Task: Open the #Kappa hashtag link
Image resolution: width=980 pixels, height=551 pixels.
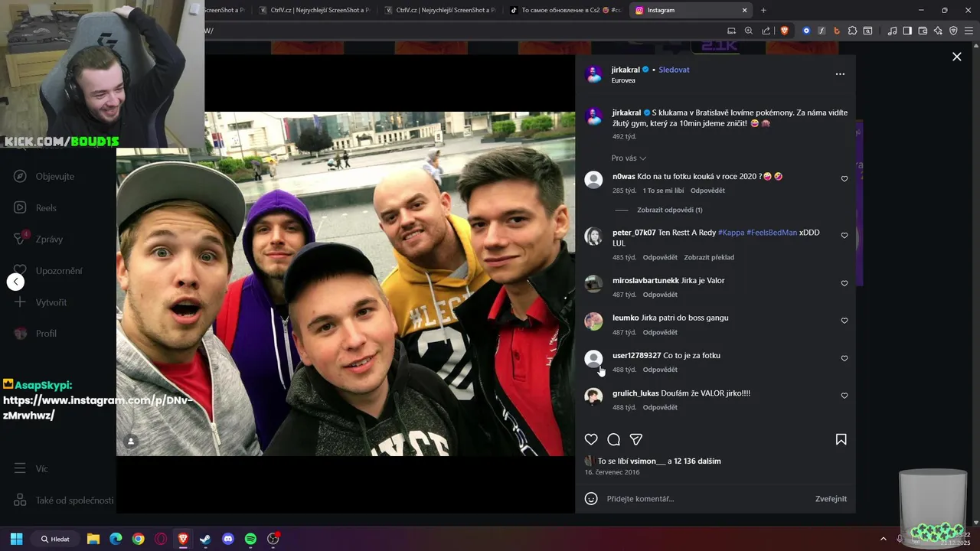Action: pyautogui.click(x=730, y=233)
